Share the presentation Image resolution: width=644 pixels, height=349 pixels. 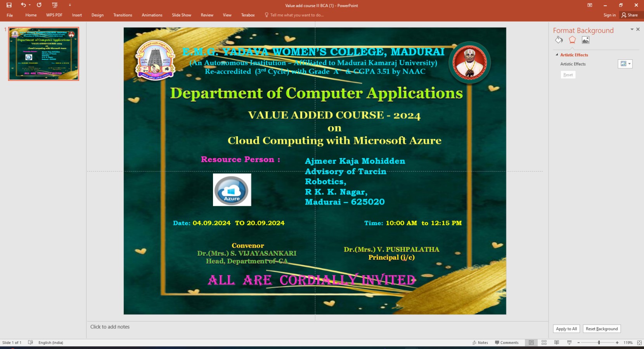pos(630,15)
